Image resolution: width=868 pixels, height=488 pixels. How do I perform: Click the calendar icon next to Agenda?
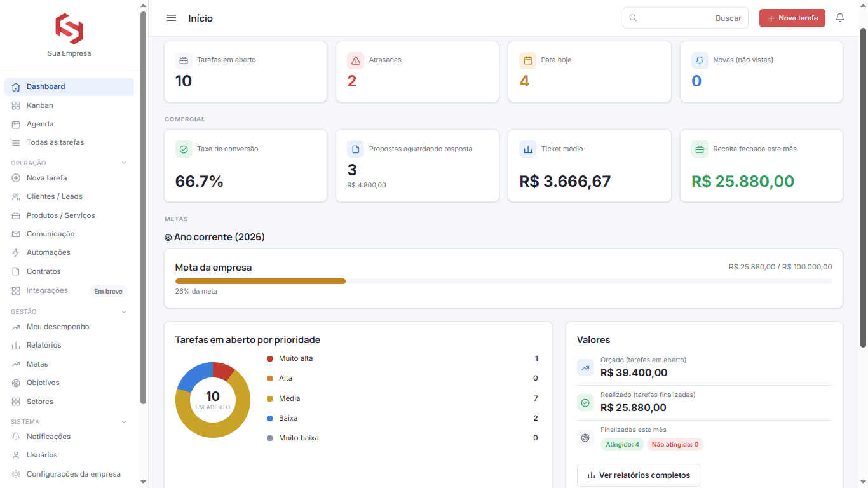pyautogui.click(x=16, y=124)
